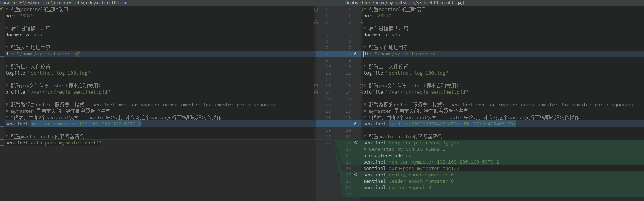Click pidfile redis-sentinel.pid line in deployed pane

(x=416, y=92)
